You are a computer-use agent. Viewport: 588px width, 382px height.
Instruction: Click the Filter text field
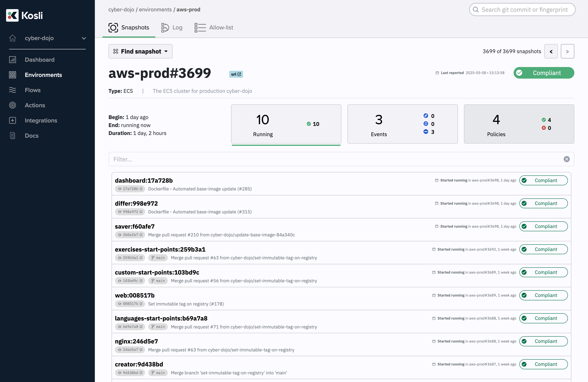point(341,159)
